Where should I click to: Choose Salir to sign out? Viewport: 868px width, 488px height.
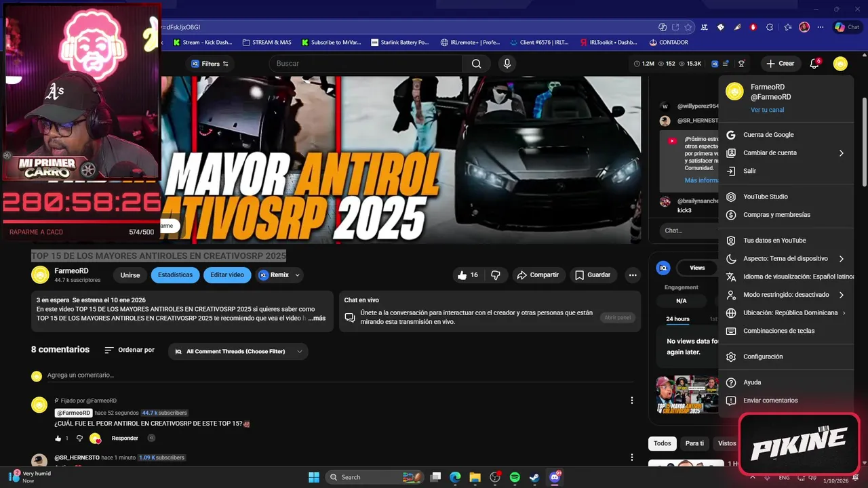(786, 171)
